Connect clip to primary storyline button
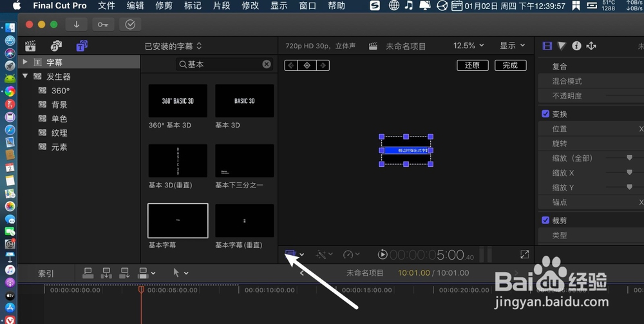Viewport: 644px width, 324px height. click(x=88, y=272)
